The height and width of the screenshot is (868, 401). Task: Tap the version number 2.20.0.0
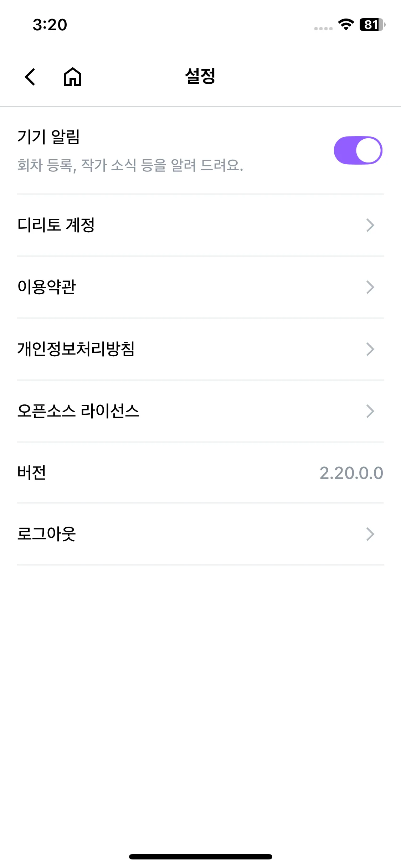[x=351, y=473]
